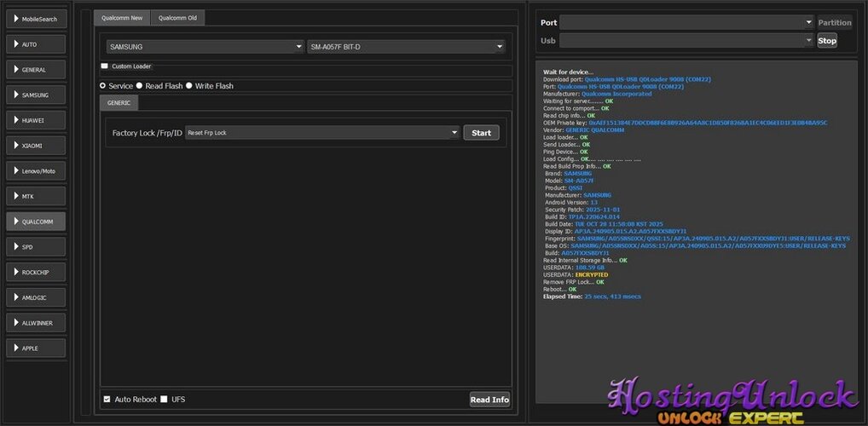Open the XIAOMI sidebar section
The width and height of the screenshot is (868, 426).
36,146
